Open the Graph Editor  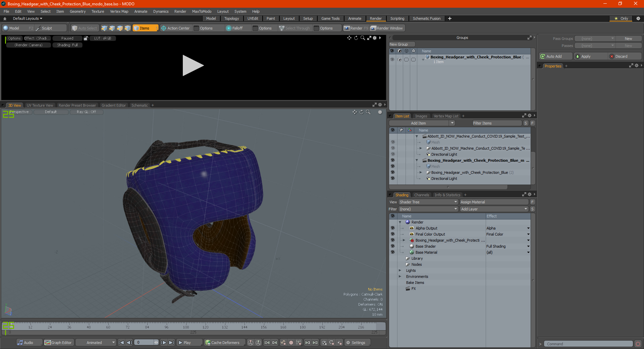pyautogui.click(x=58, y=343)
